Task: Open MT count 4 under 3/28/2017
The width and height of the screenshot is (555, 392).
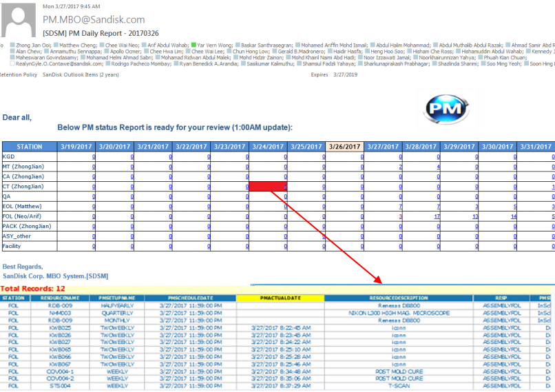Action: pyautogui.click(x=437, y=167)
